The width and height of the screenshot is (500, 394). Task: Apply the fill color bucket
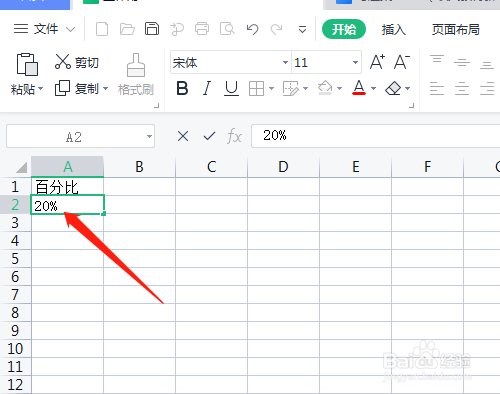point(325,88)
